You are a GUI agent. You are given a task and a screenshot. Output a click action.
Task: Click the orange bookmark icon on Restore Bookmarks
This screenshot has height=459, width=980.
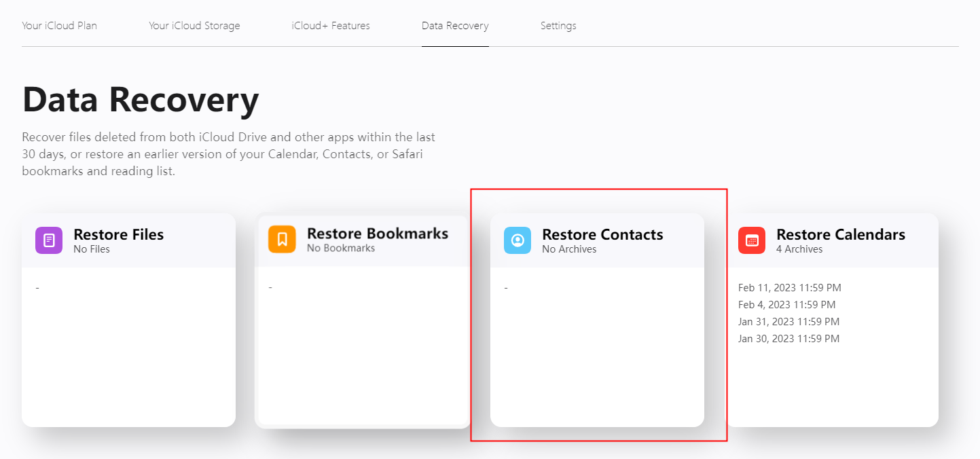(x=283, y=240)
